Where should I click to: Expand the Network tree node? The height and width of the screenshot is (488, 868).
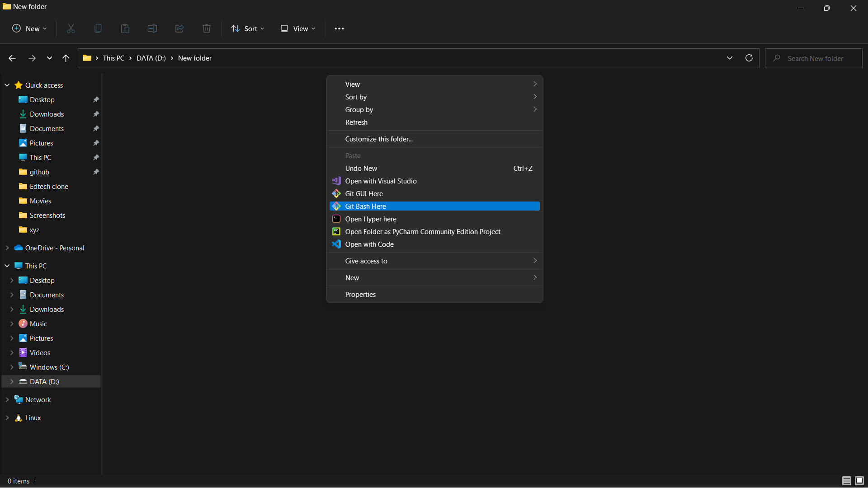(x=7, y=399)
